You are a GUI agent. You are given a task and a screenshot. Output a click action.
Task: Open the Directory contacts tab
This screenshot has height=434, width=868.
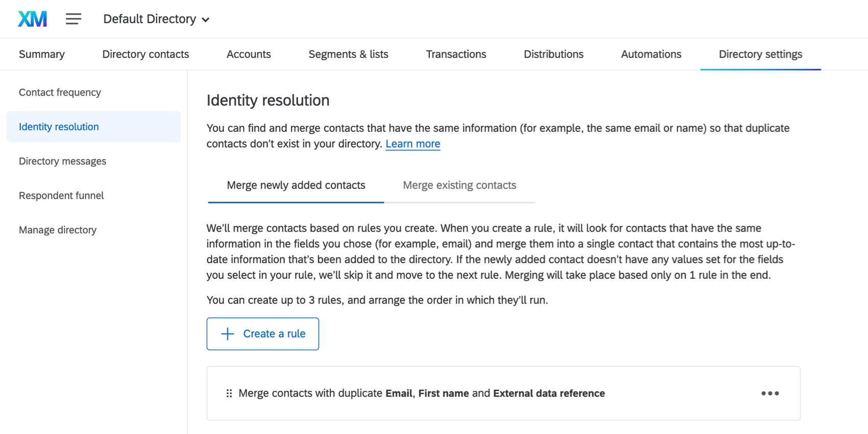coord(146,54)
